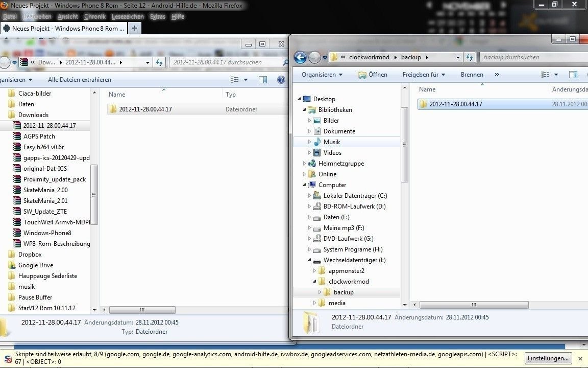Click Alle Dateien extrahieren
Screen dimensions: 588x368
pyautogui.click(x=80, y=80)
